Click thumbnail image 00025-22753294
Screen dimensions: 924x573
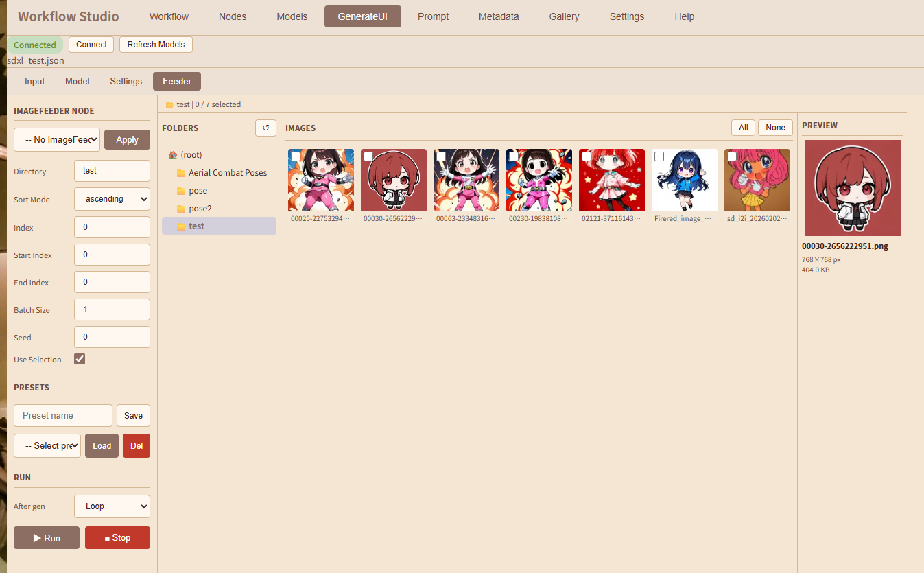(x=321, y=180)
